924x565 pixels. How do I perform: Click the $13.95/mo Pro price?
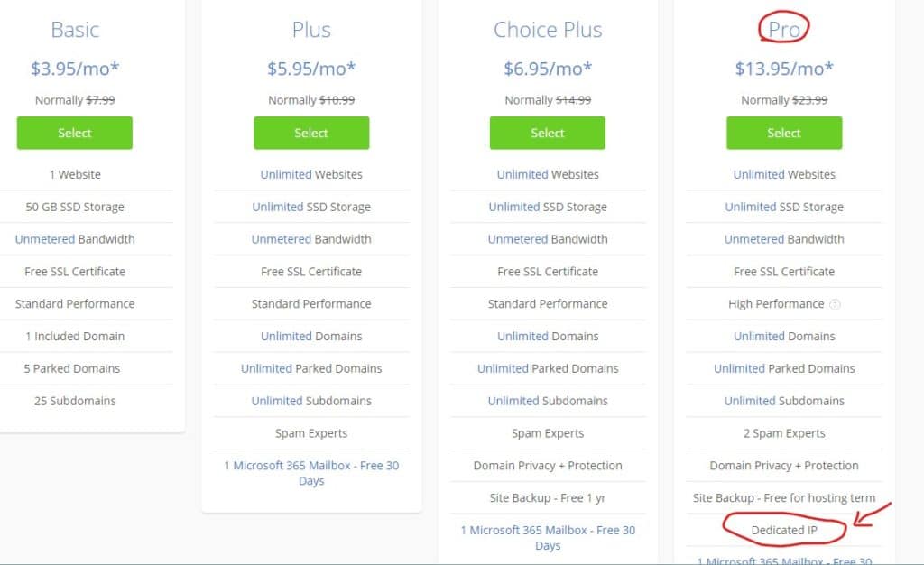click(784, 69)
